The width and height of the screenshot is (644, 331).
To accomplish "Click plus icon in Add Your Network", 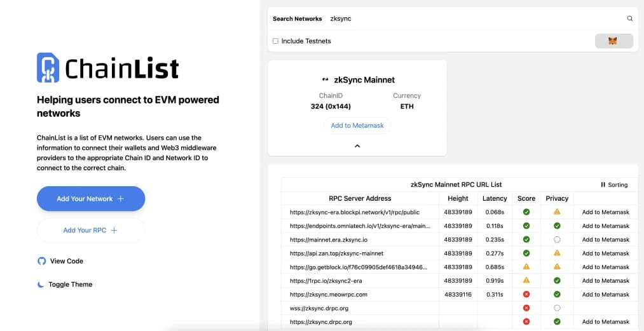I will click(120, 199).
